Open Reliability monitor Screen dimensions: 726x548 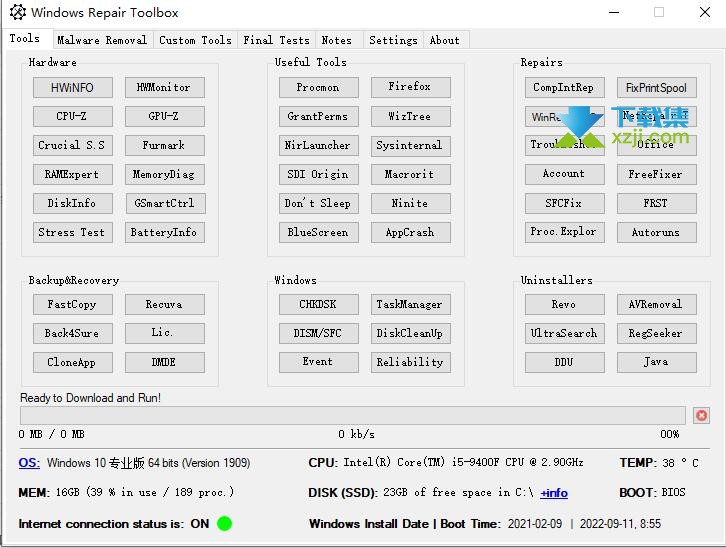(410, 362)
